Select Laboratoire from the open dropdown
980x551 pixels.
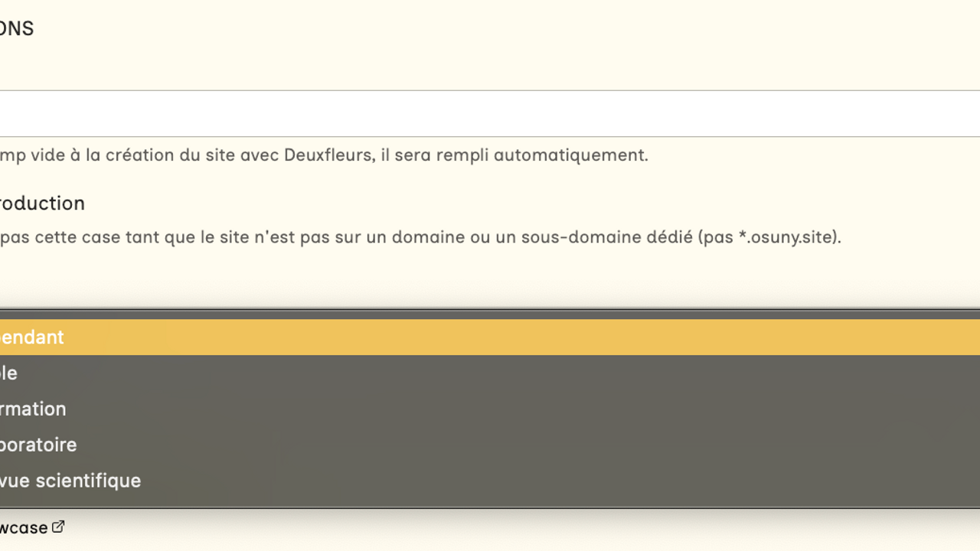pyautogui.click(x=38, y=445)
